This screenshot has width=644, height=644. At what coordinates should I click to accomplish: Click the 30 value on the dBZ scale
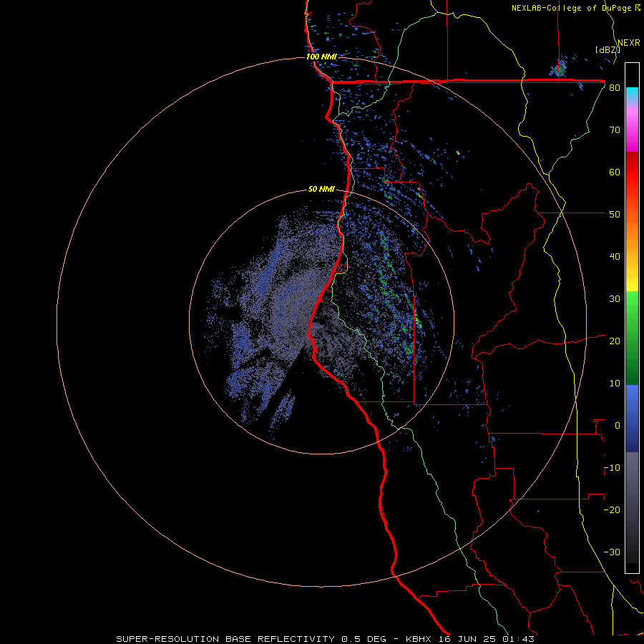click(615, 299)
